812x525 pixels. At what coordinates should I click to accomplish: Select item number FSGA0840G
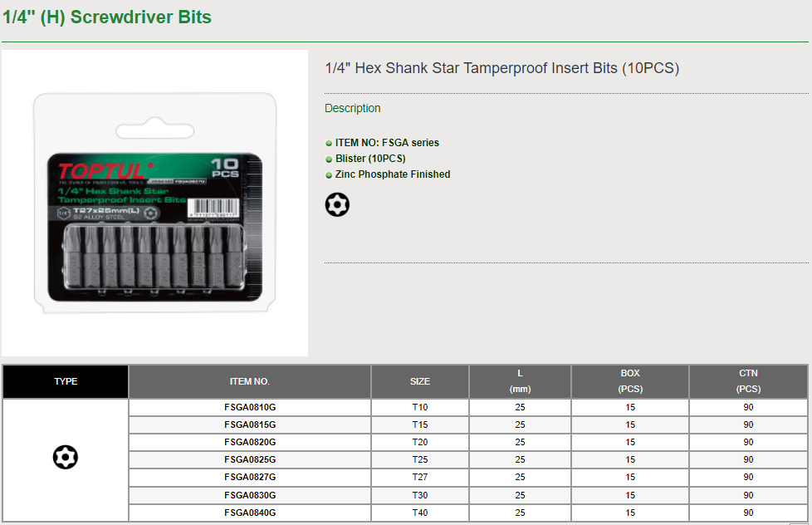[x=250, y=513]
